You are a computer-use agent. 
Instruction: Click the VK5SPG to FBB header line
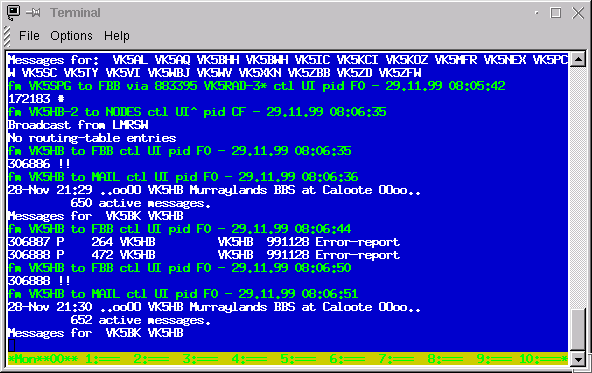point(257,86)
